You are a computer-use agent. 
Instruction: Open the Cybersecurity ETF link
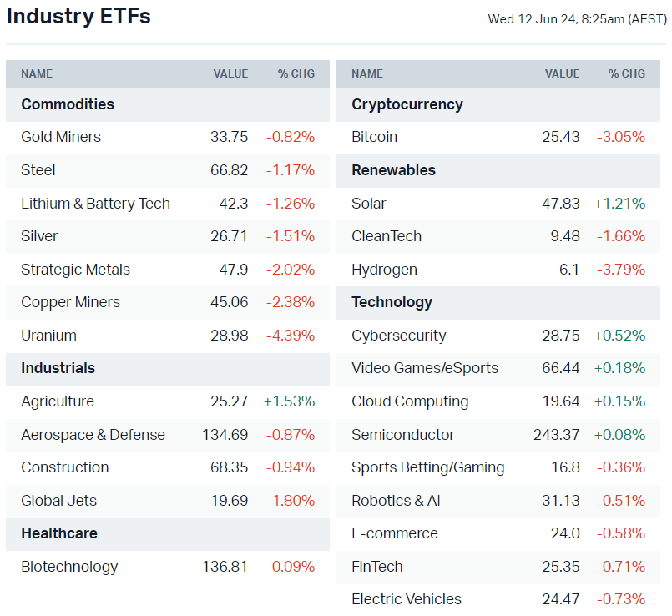(x=398, y=336)
